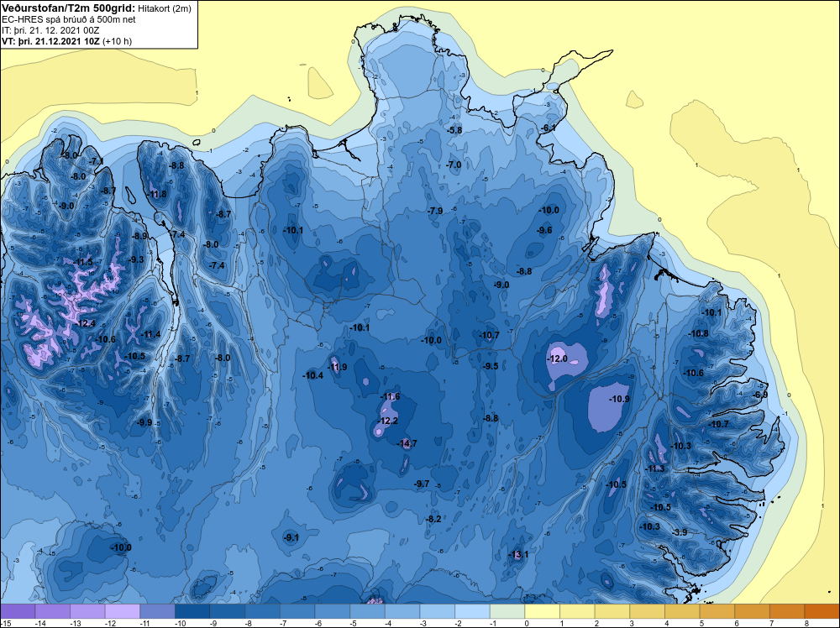Screen dimensions: 840x628
Task: Select the -12.4 temperature value
Action: pos(86,323)
